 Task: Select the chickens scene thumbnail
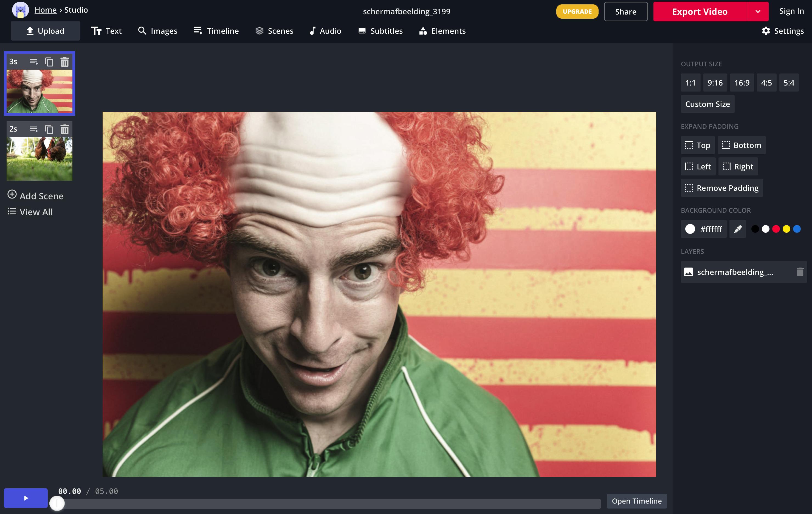(40, 158)
